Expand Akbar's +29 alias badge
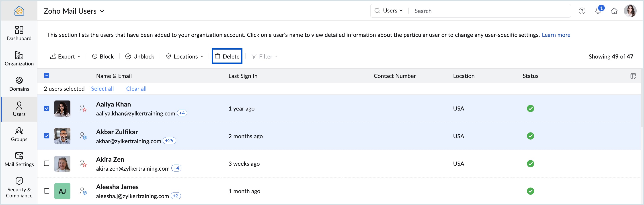 click(x=170, y=141)
